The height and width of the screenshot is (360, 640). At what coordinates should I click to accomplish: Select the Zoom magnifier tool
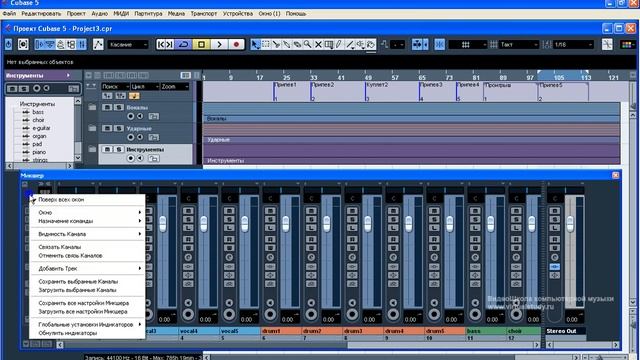point(308,44)
